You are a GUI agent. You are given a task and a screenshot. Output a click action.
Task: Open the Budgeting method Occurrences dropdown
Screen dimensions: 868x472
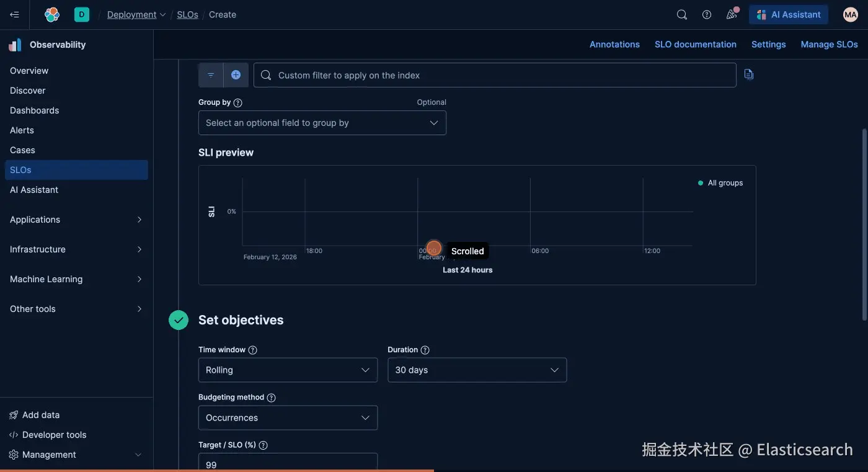click(288, 417)
